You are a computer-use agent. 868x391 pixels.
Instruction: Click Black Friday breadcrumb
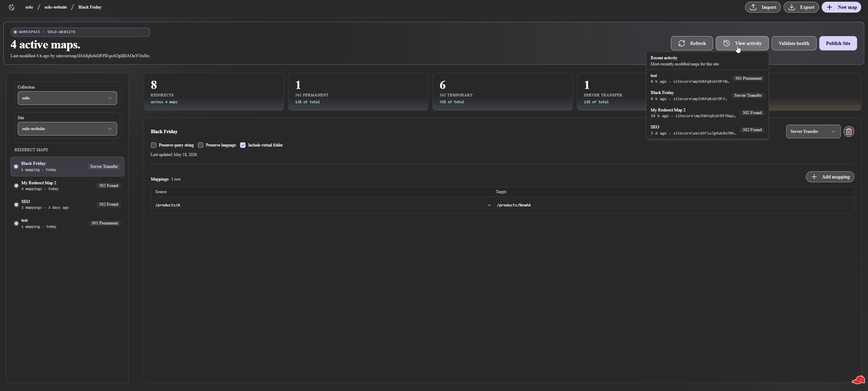coord(90,7)
